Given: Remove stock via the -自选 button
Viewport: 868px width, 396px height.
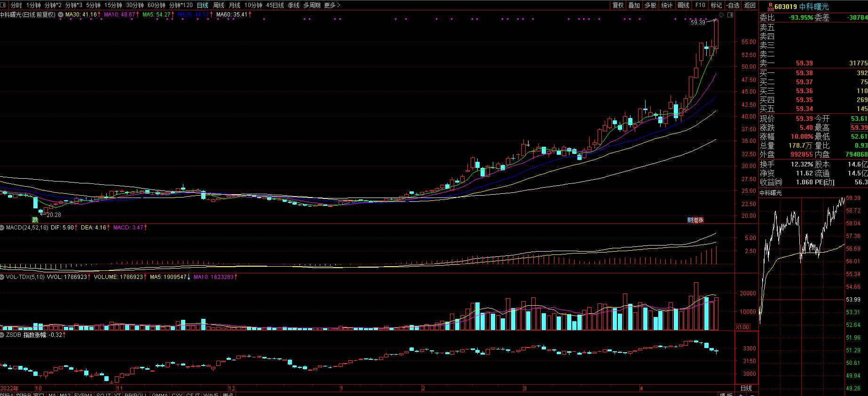Looking at the screenshot, I should [733, 5].
